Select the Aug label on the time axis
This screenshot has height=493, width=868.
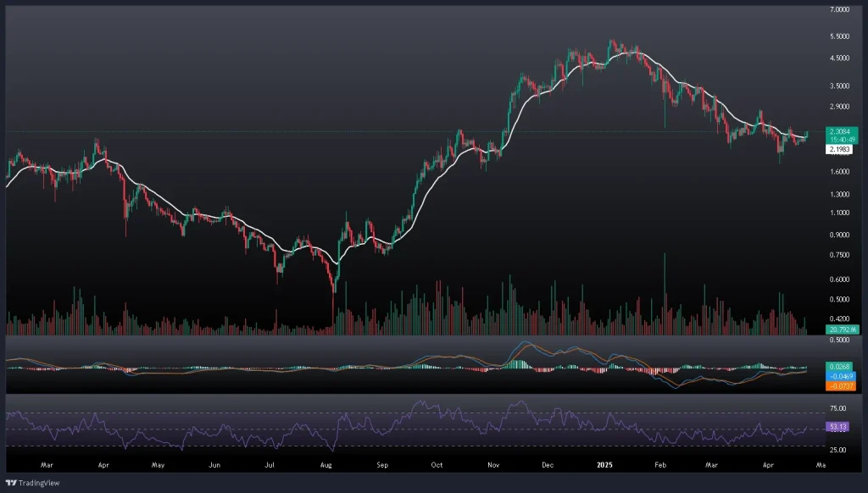tap(326, 465)
